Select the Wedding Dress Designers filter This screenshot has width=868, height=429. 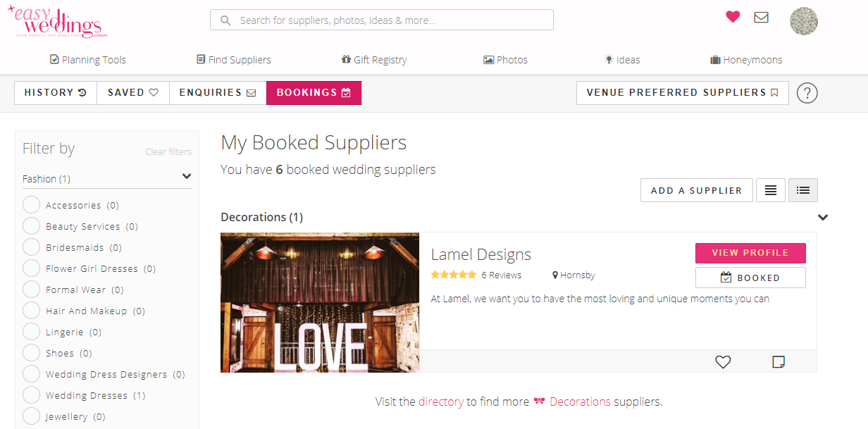[x=32, y=374]
